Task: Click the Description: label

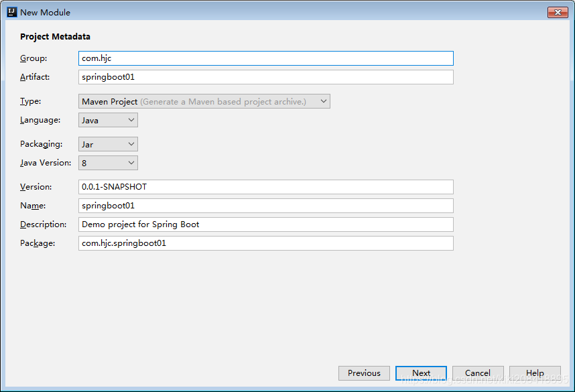Action: (x=44, y=224)
